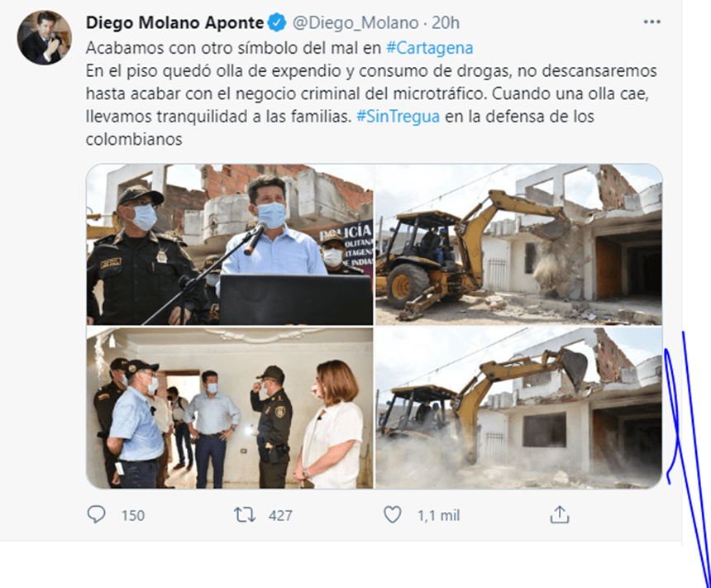Open the three-dot more options menu
This screenshot has height=588, width=711.
pyautogui.click(x=651, y=22)
